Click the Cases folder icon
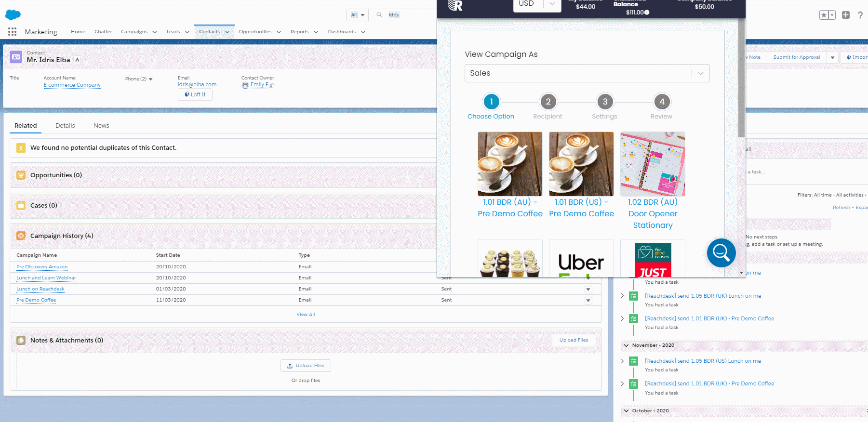The width and height of the screenshot is (868, 422). coord(21,206)
